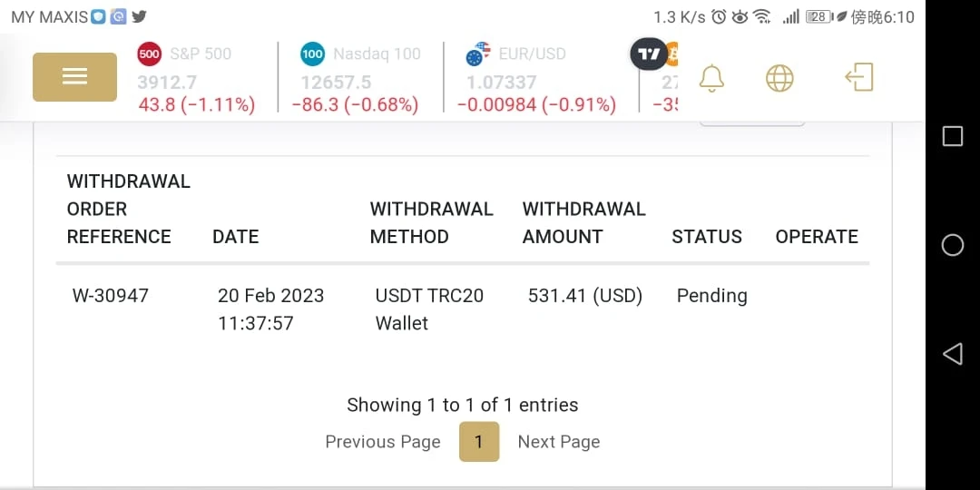This screenshot has height=490, width=980.
Task: Click the WITHDRAWAL METHOD column header
Action: point(431,223)
